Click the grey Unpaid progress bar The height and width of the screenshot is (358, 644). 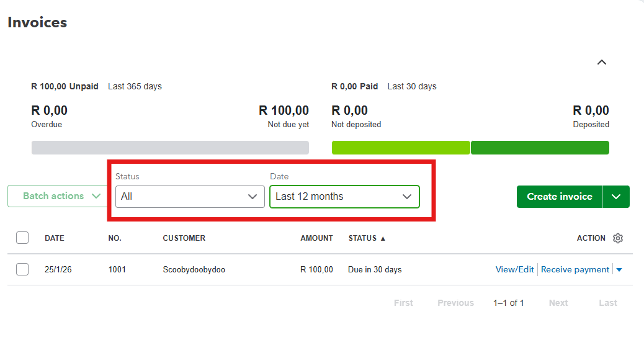pos(169,148)
